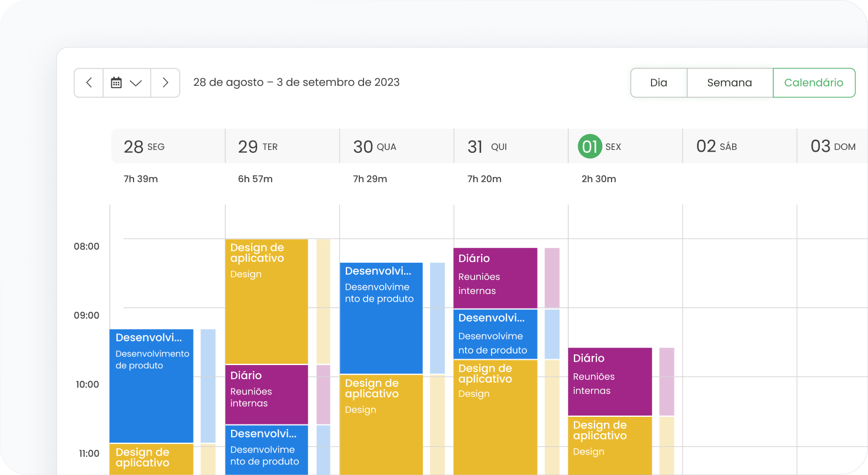Switch to the Dia view tab

(x=659, y=83)
